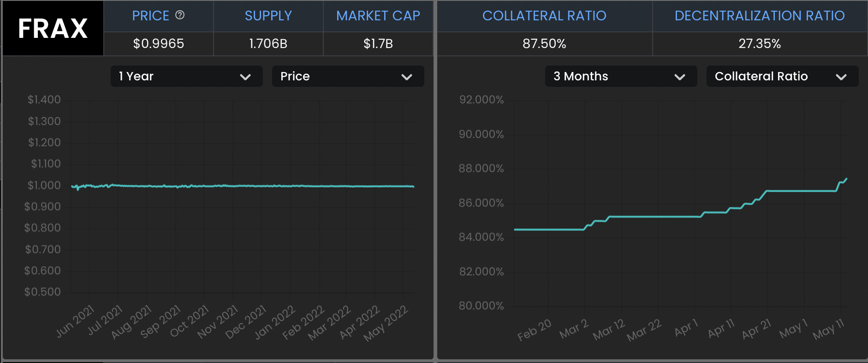868x363 pixels.
Task: Select the SUPPLY column header
Action: [x=268, y=16]
